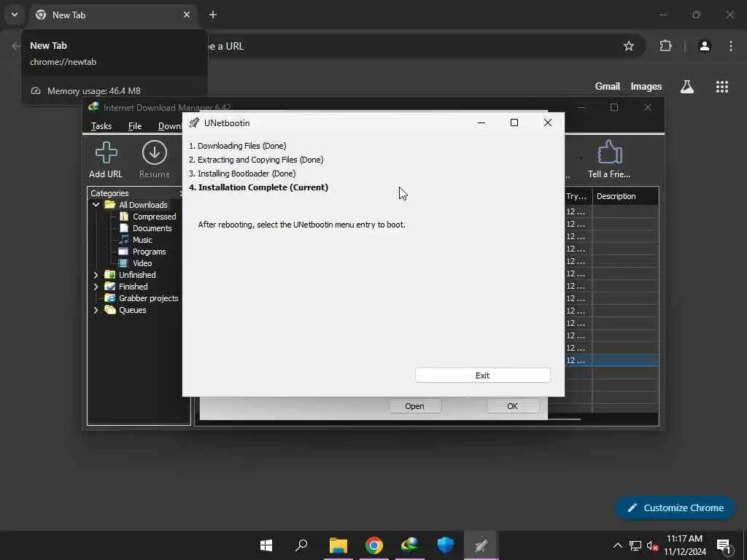The image size is (747, 560).
Task: Click the Resume download icon in IDM
Action: pos(155,160)
